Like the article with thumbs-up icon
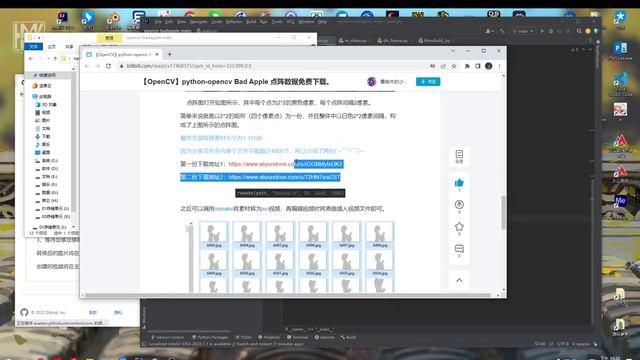Viewport: 640px width, 360px height. coord(459,183)
